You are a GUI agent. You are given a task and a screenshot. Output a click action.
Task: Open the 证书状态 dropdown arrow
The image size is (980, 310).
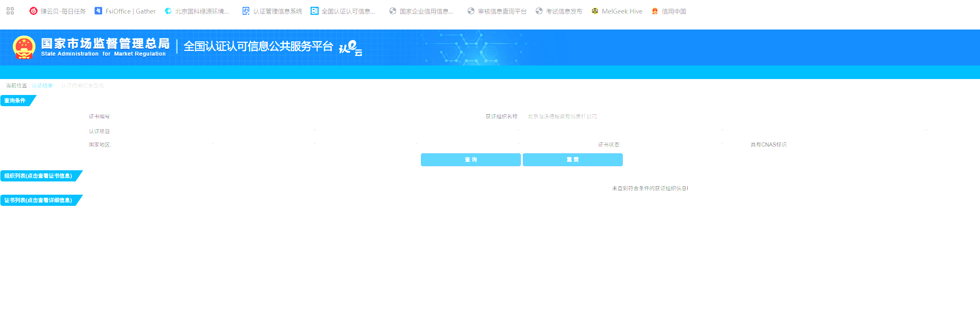pyautogui.click(x=722, y=143)
